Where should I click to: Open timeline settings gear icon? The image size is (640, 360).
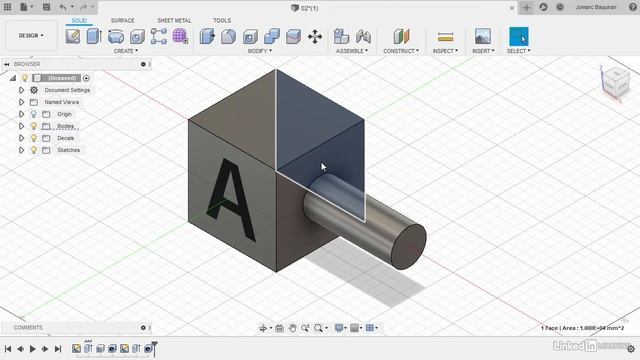click(x=631, y=349)
